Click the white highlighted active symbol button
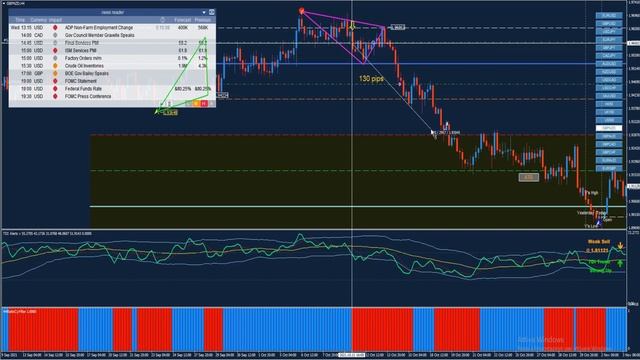Viewport: 640px width, 360px height. tap(609, 128)
